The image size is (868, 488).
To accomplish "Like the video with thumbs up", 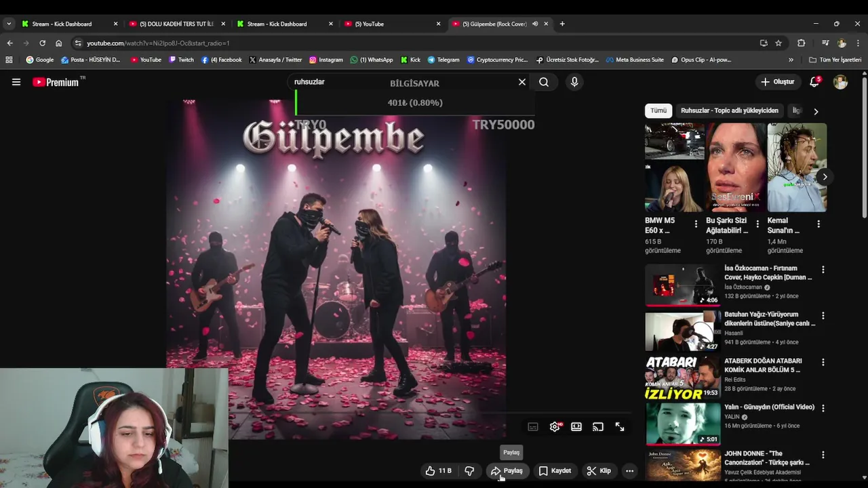I will (x=439, y=470).
